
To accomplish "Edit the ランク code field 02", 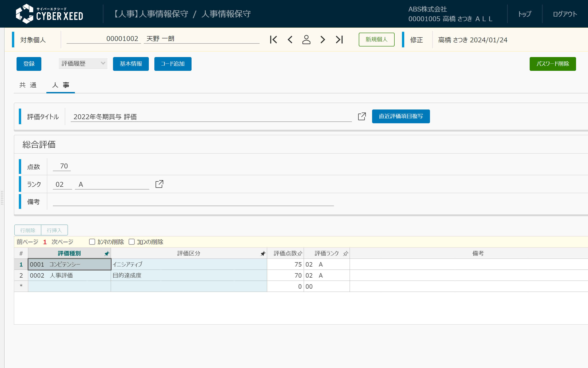I will pyautogui.click(x=62, y=184).
